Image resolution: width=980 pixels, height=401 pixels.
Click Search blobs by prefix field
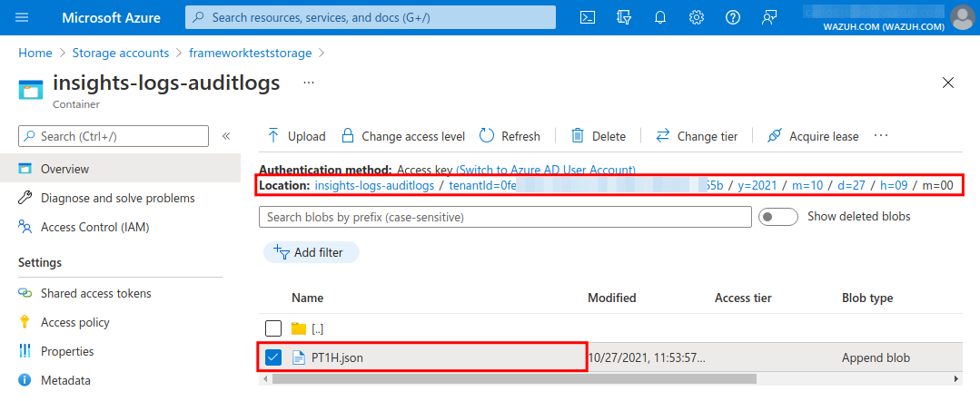(x=505, y=217)
